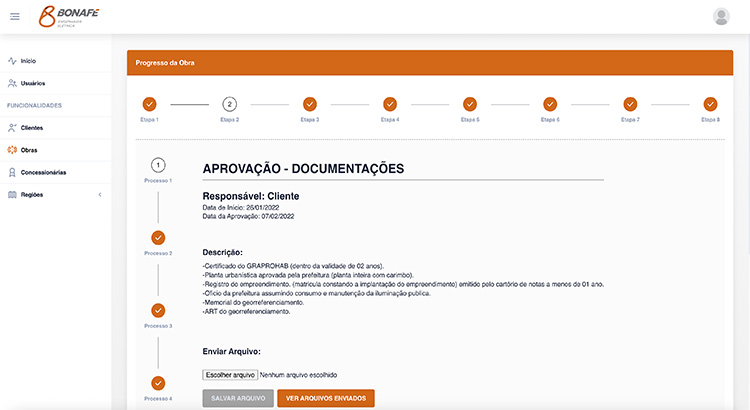Select Etapa 7 checkmark step

coord(630,104)
